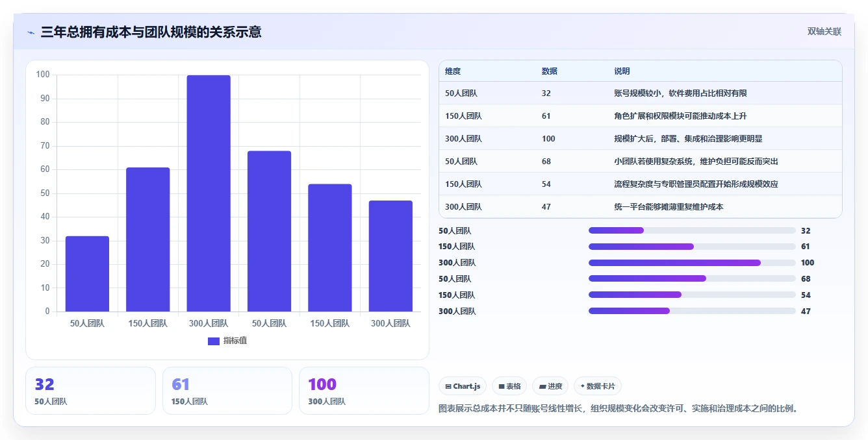Viewport: 868px width, 440px height.
Task: Click the note 规模扩大后，部署、集成和治理影响更明显
Action: [x=688, y=139]
